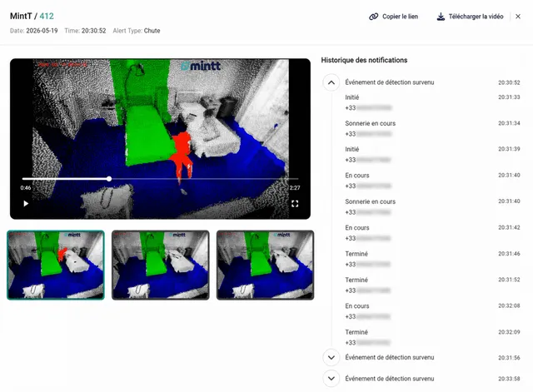The width and height of the screenshot is (533, 392).
Task: Select the third video thumbnail
Action: [265, 265]
